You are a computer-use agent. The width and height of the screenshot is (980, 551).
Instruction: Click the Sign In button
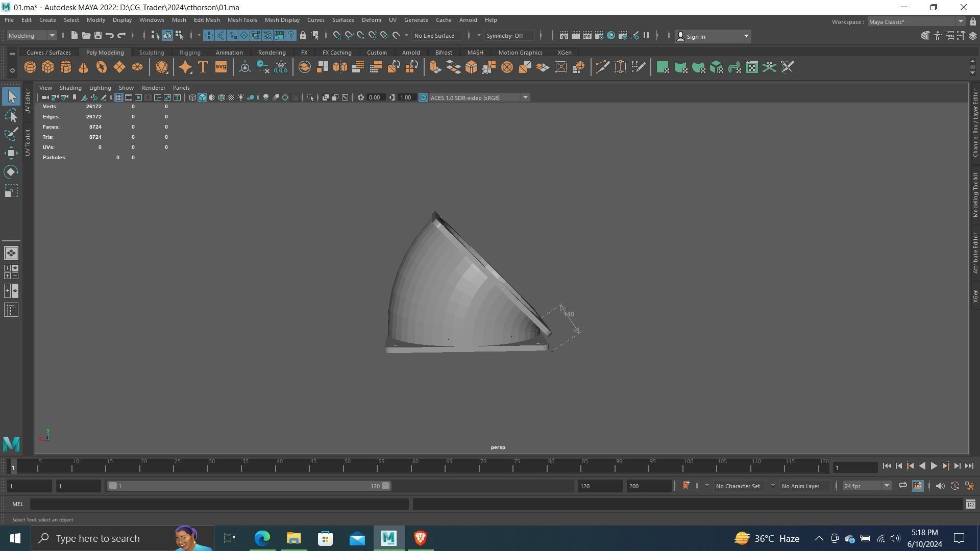pos(696,36)
